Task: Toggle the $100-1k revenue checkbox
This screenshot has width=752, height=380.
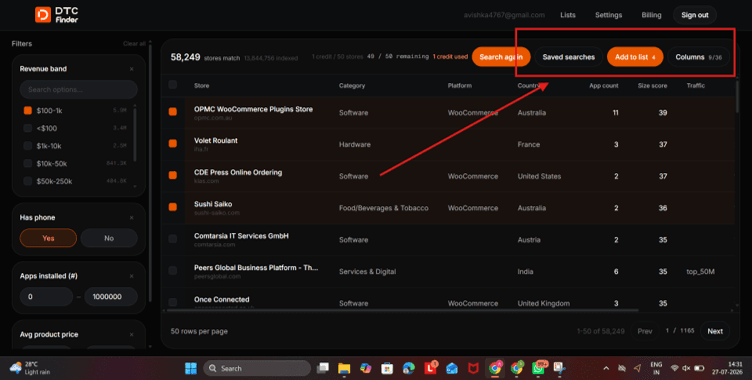Action: click(x=28, y=111)
